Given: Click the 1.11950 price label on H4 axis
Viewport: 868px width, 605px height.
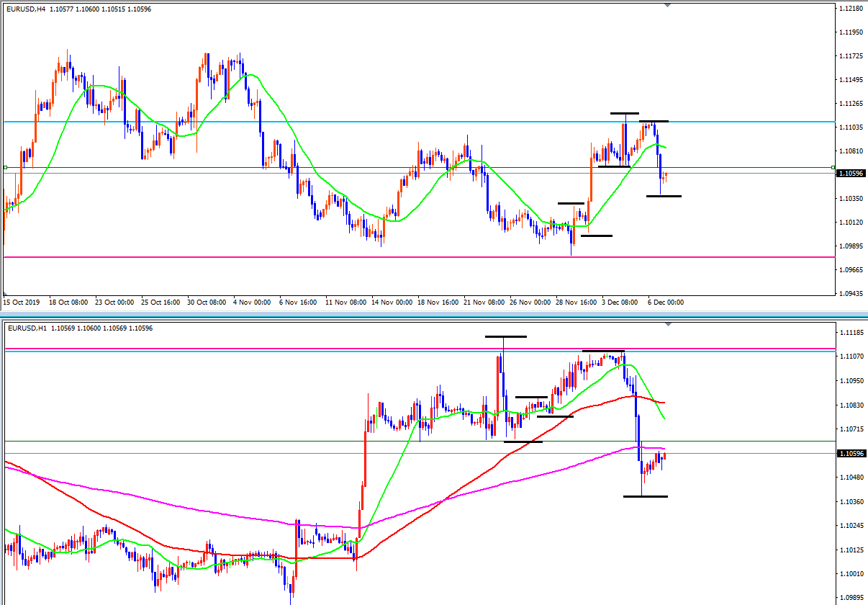Looking at the screenshot, I should (851, 32).
